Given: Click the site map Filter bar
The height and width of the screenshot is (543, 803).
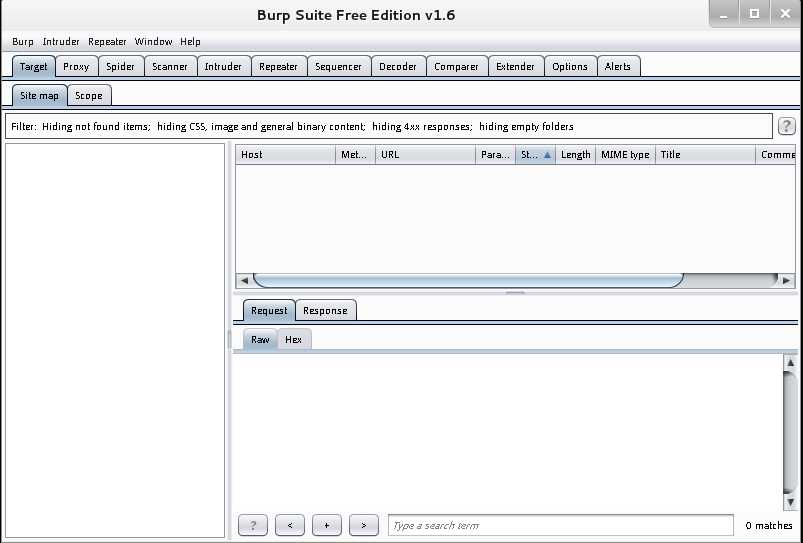Looking at the screenshot, I should [x=389, y=126].
